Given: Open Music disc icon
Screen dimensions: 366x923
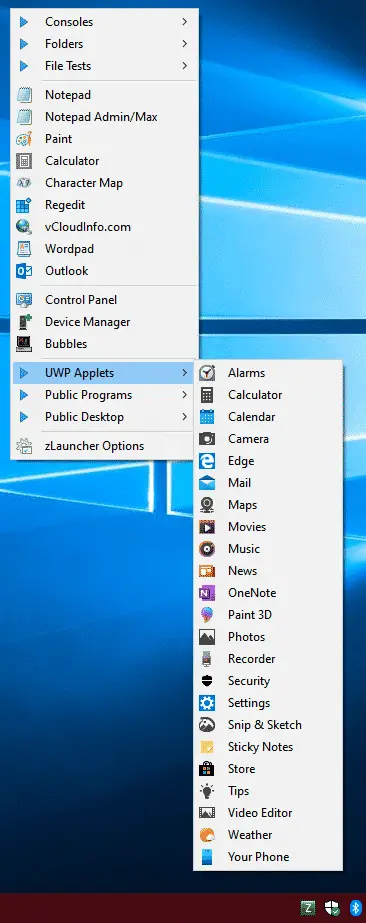Looking at the screenshot, I should (x=207, y=549).
